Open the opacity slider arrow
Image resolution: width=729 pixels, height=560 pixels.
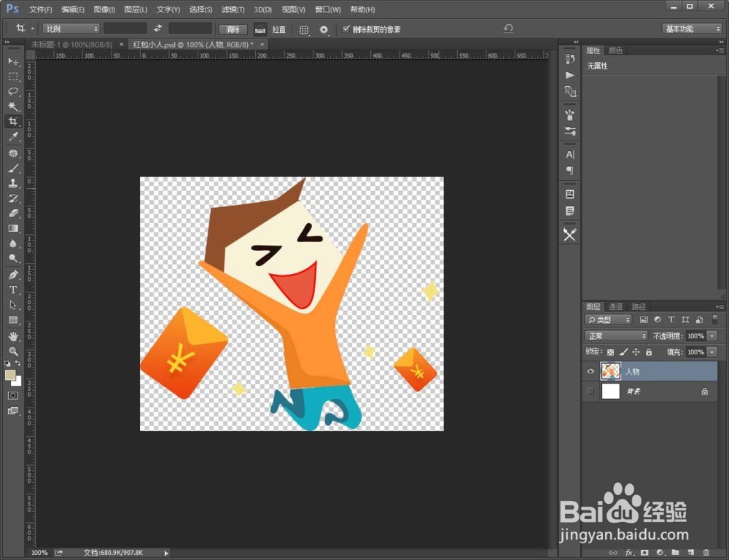712,336
